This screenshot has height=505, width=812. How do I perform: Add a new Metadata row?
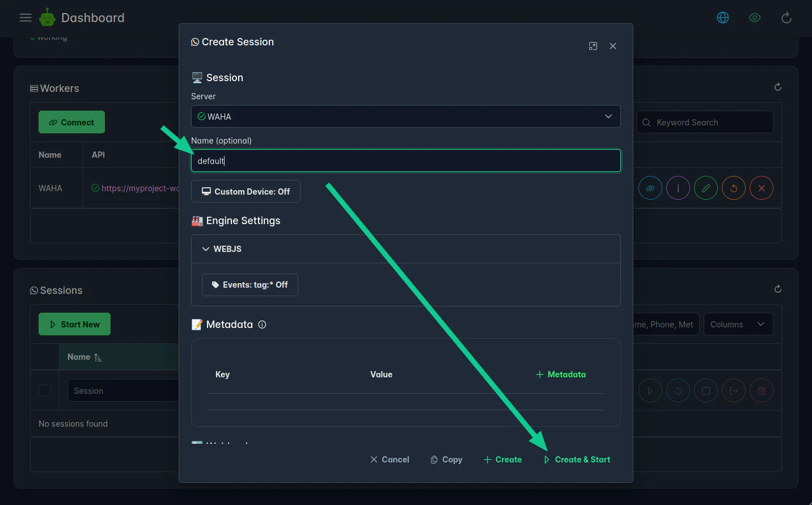561,374
